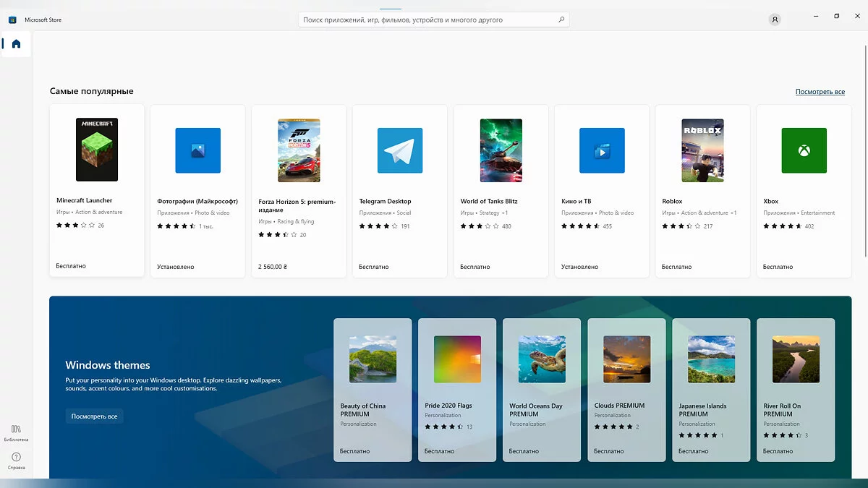Open the Telegram Desktop app icon
This screenshot has height=488, width=868.
click(x=399, y=150)
